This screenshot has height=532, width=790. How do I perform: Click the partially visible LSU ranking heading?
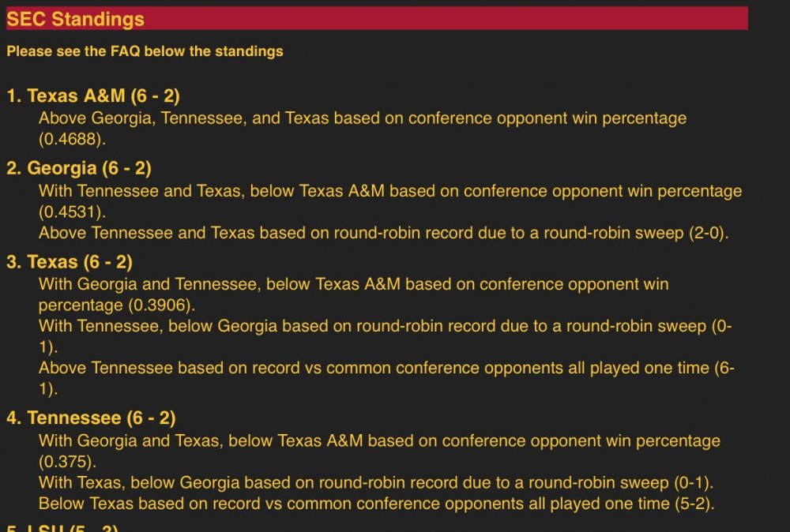tap(63, 527)
